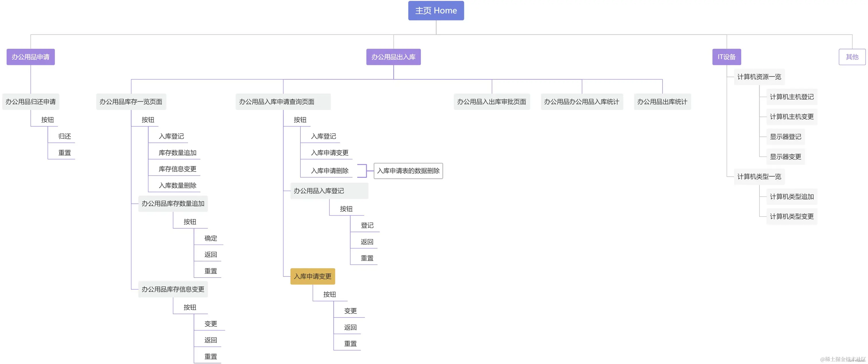
Task: Click the 办公用品入库申请查询页面 node
Action: click(x=283, y=101)
